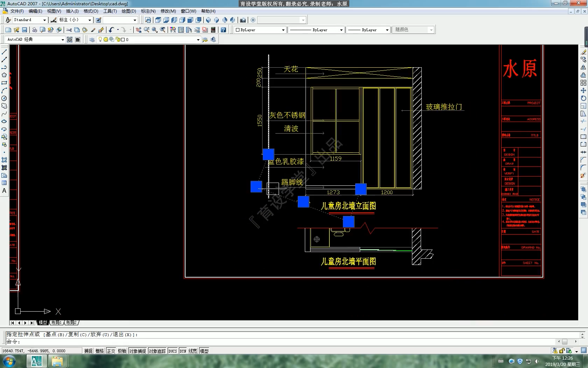Open the Layer Properties Manager
This screenshot has width=588, height=368.
click(92, 40)
